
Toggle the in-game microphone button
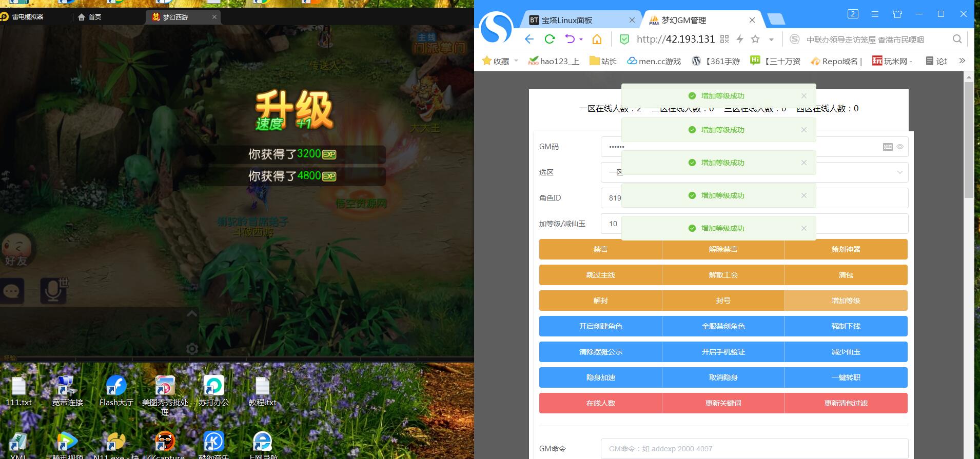pos(53,291)
